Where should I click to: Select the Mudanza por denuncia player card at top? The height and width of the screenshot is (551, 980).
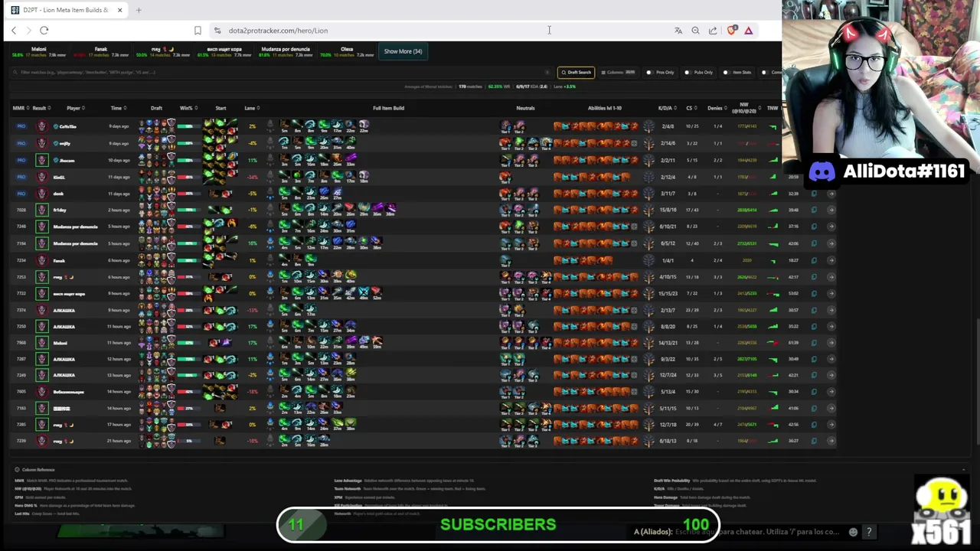pyautogui.click(x=285, y=52)
